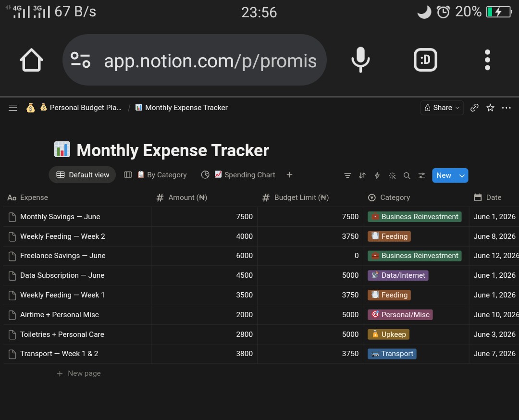Open view settings sliders icon
519x420 pixels.
[422, 175]
